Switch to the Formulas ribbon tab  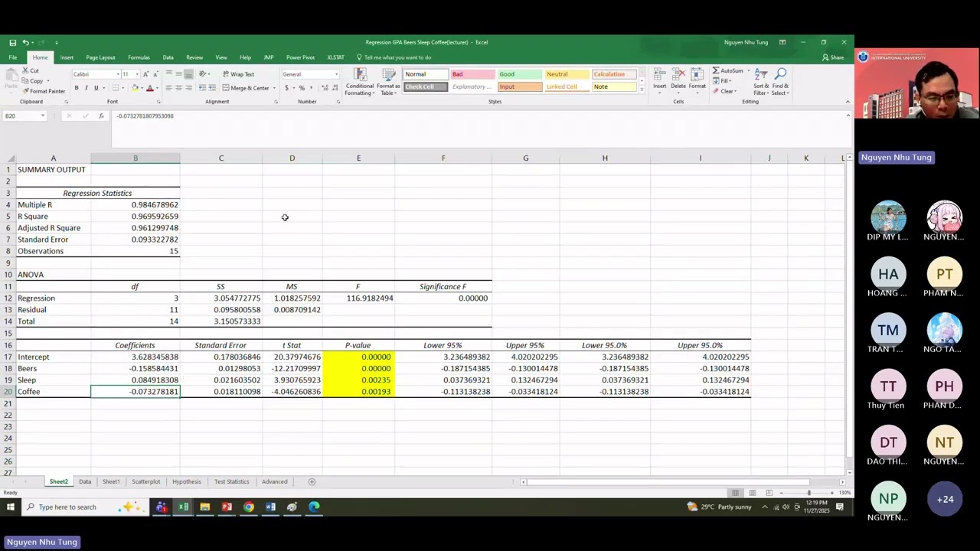point(139,57)
